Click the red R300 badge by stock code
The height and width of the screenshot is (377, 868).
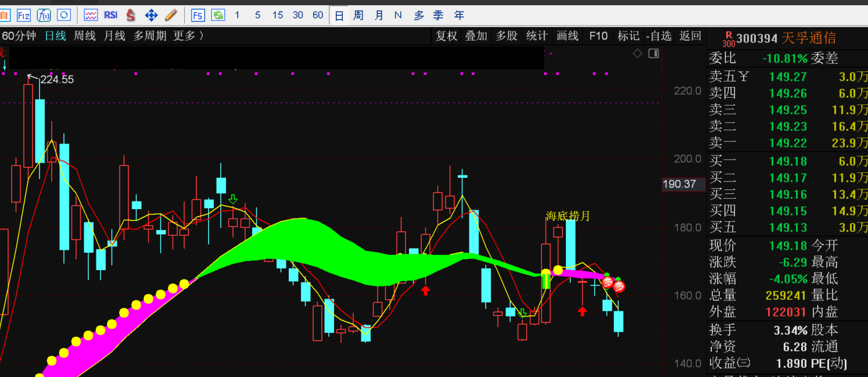click(x=729, y=39)
